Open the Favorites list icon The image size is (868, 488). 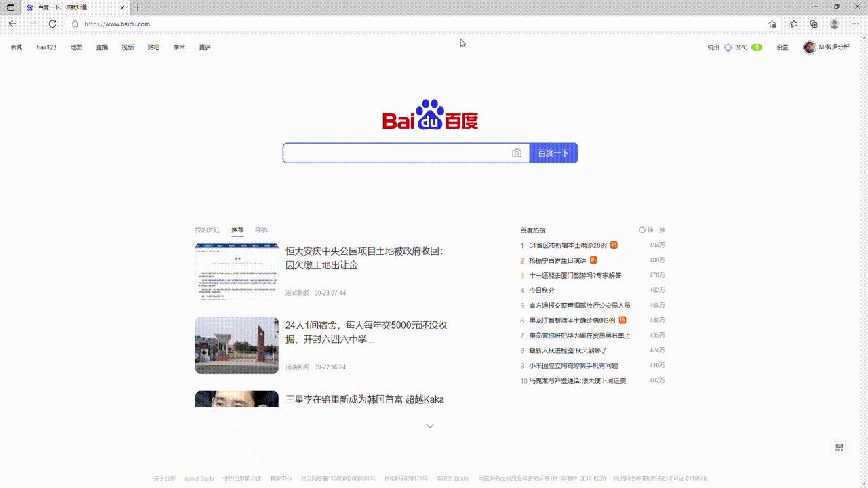794,24
